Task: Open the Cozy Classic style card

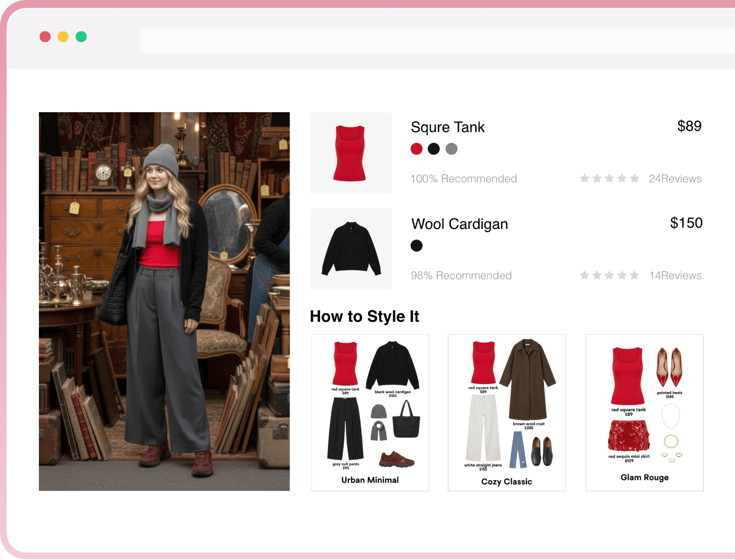Action: pyautogui.click(x=507, y=412)
